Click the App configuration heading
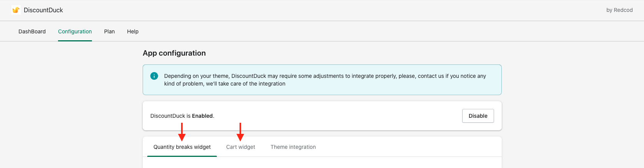The height and width of the screenshot is (168, 644). 174,53
